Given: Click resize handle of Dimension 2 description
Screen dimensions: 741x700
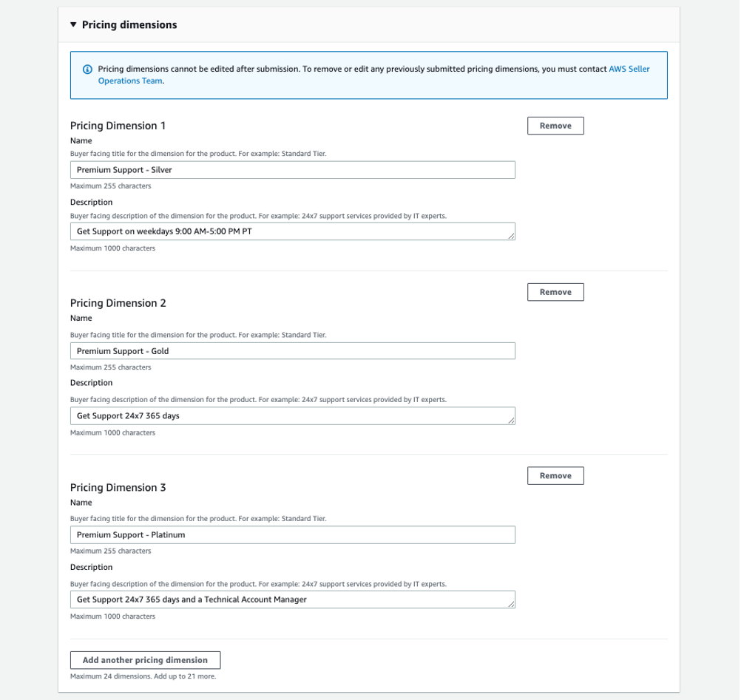Looking at the screenshot, I should click(x=510, y=420).
